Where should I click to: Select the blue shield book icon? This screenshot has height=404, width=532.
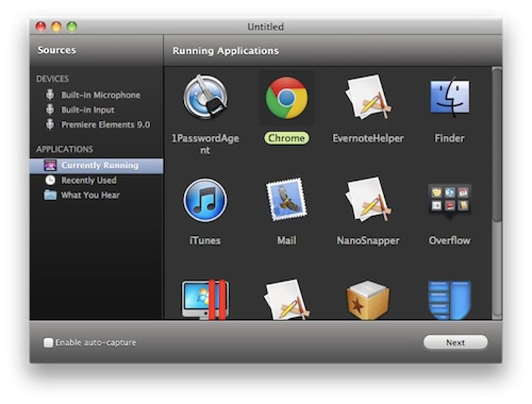point(449,300)
